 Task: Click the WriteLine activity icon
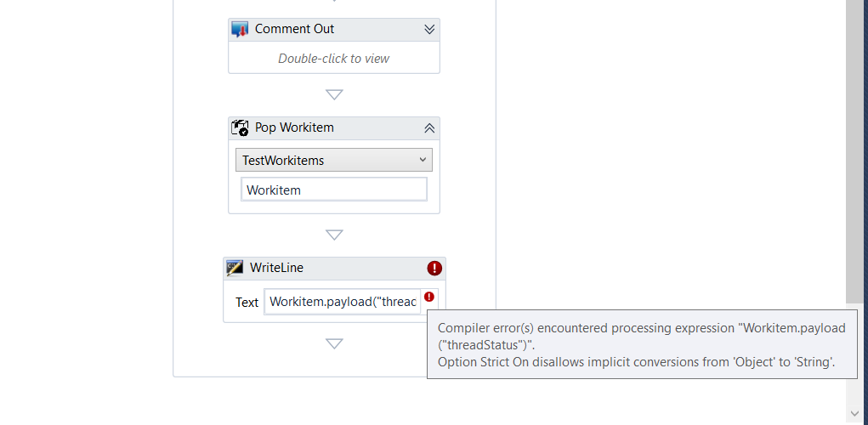[x=235, y=268]
